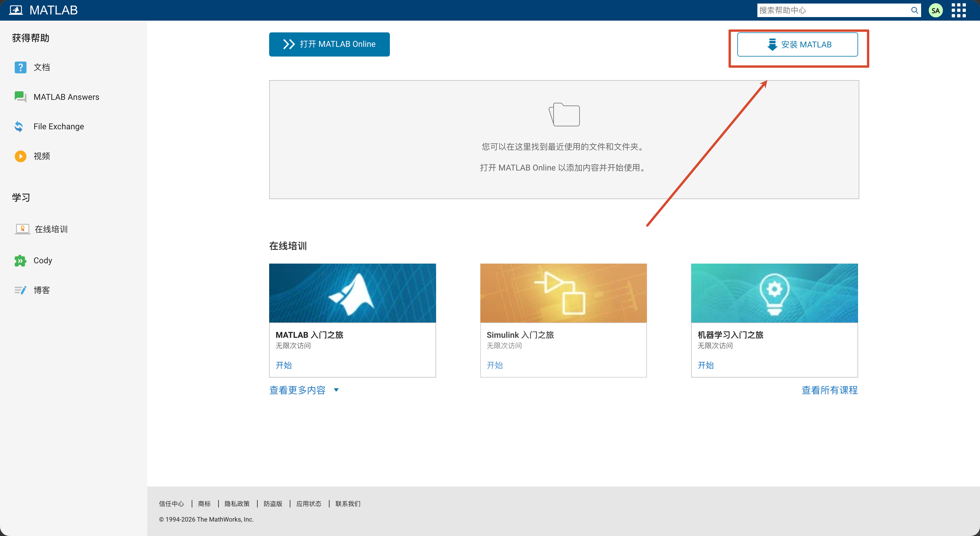This screenshot has width=980, height=536.
Task: Open 防盗版 footer link
Action: [273, 504]
